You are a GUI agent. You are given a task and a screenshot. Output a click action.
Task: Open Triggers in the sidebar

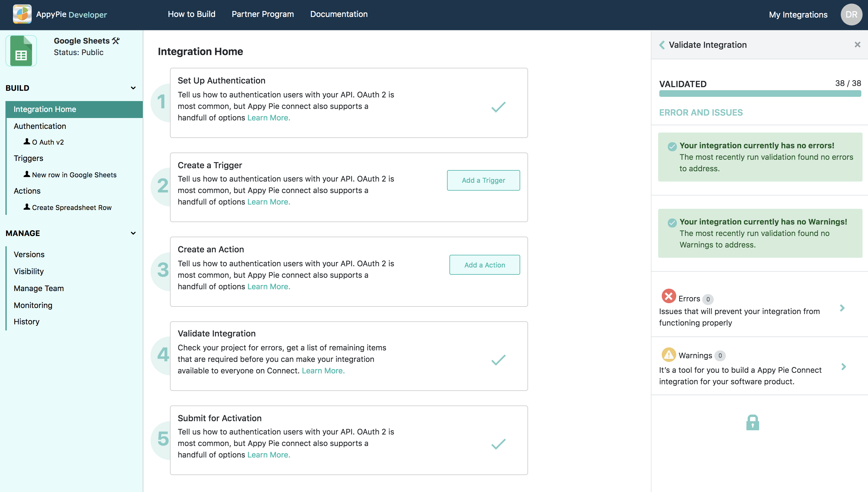pyautogui.click(x=28, y=158)
